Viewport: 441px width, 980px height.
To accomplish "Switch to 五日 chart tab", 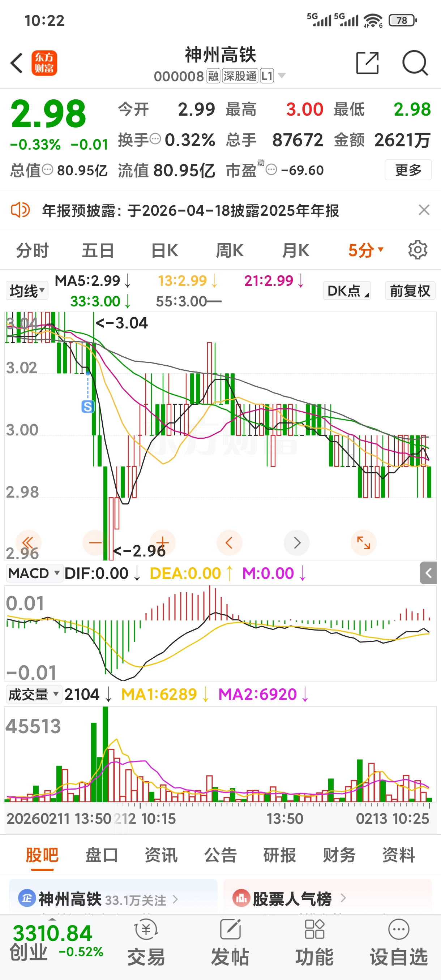I will point(98,250).
